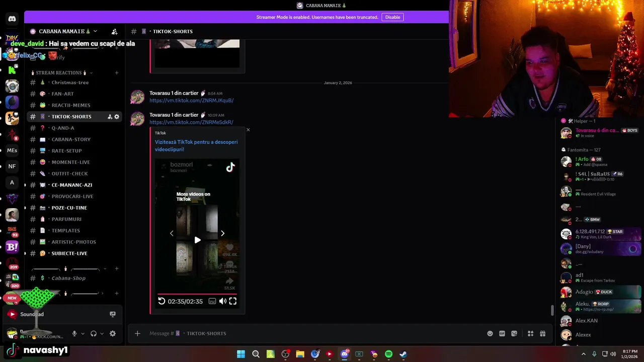
Task: Open the Q-AND-A channel
Action: tap(74, 128)
